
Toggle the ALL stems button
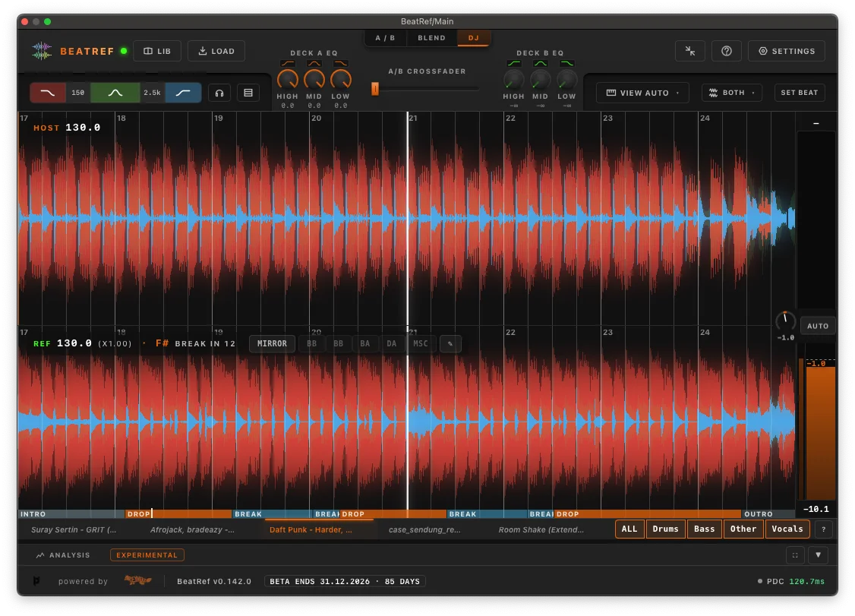[629, 529]
